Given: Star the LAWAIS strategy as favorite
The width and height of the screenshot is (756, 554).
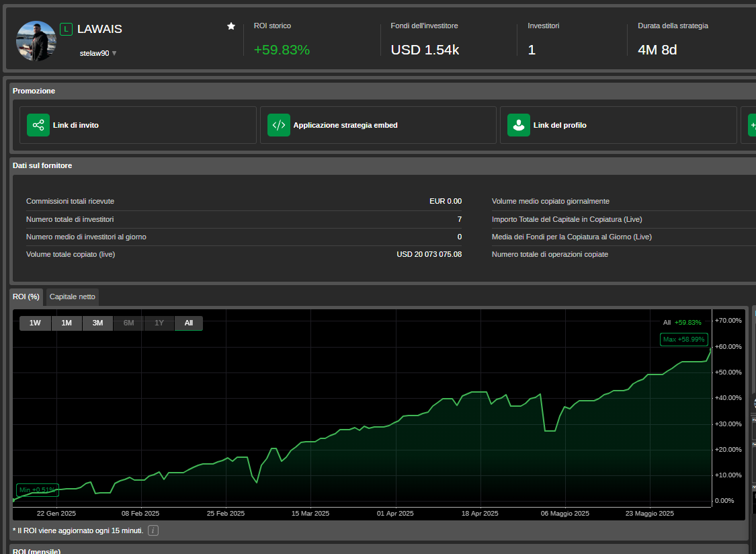Looking at the screenshot, I should (231, 26).
